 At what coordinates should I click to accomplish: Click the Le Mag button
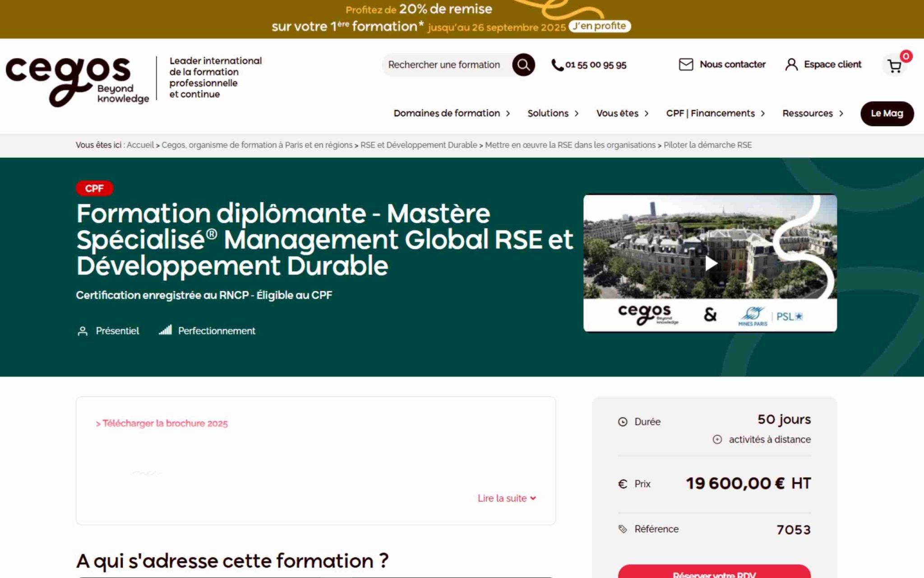click(887, 113)
